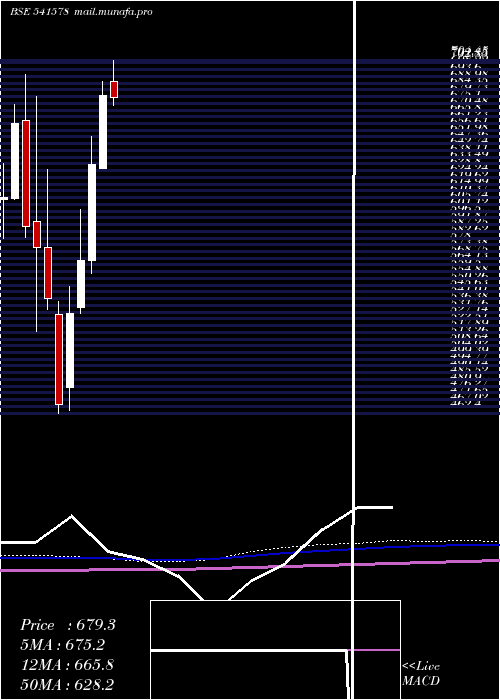Click the lowest red candlestick body
This screenshot has height=700, width=500.
59,359
